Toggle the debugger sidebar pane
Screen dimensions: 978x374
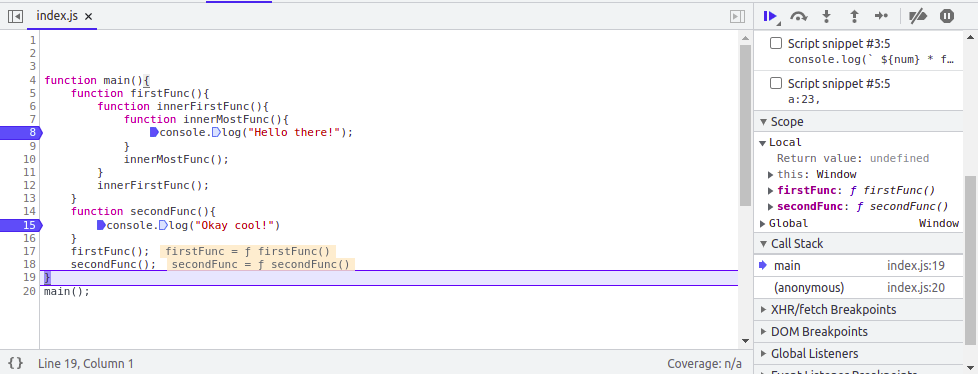737,17
